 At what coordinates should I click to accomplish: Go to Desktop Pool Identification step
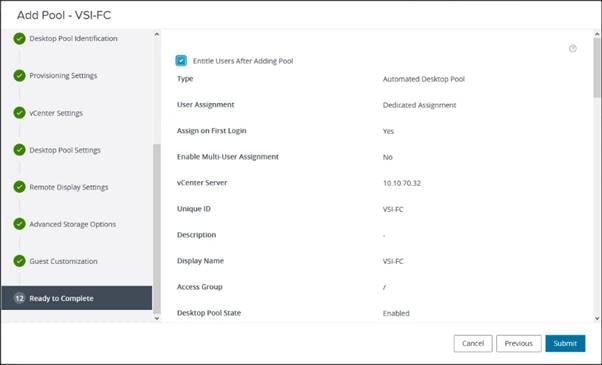point(73,38)
